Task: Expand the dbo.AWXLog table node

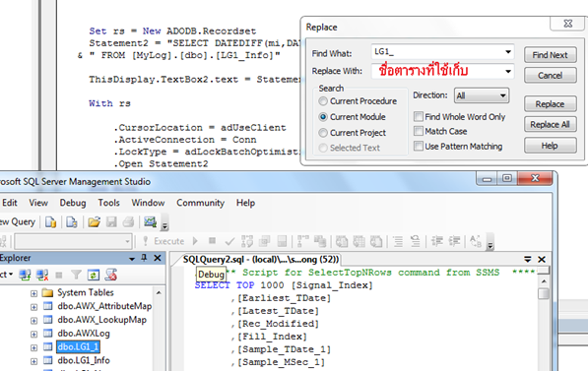Action: 33,335
